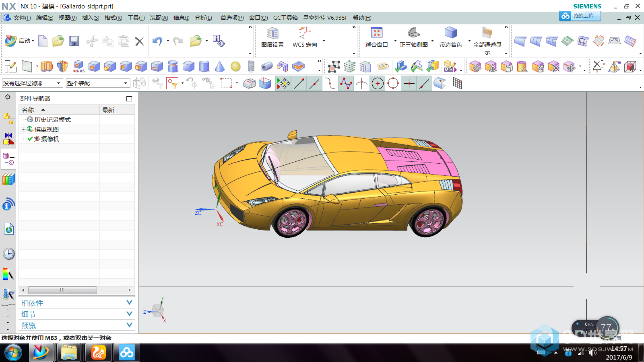Click the 最新 column header
The height and width of the screenshot is (362, 644).
pos(117,110)
